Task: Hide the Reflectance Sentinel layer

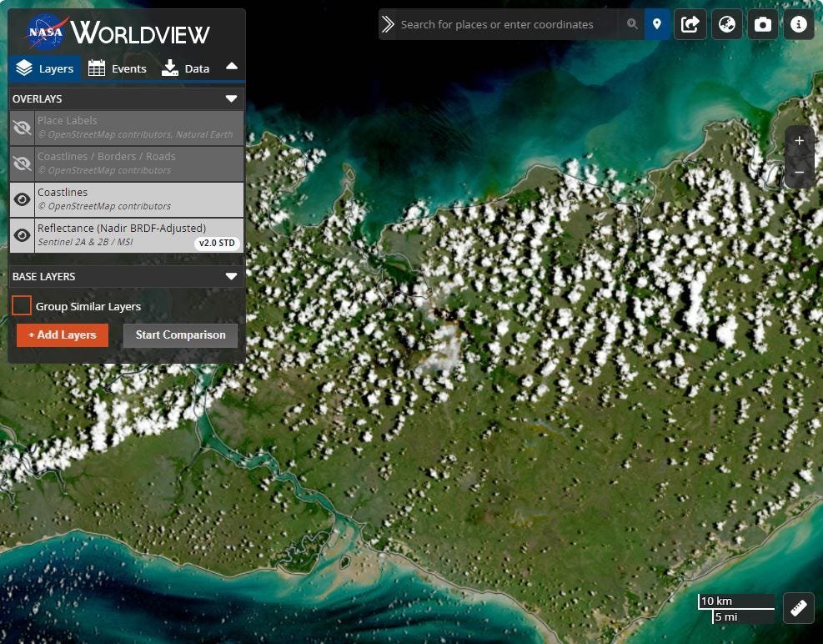Action: (22, 235)
